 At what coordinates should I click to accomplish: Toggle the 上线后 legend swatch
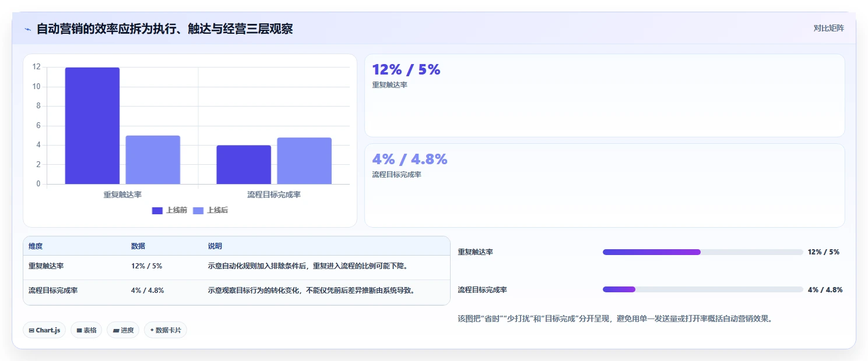point(198,210)
